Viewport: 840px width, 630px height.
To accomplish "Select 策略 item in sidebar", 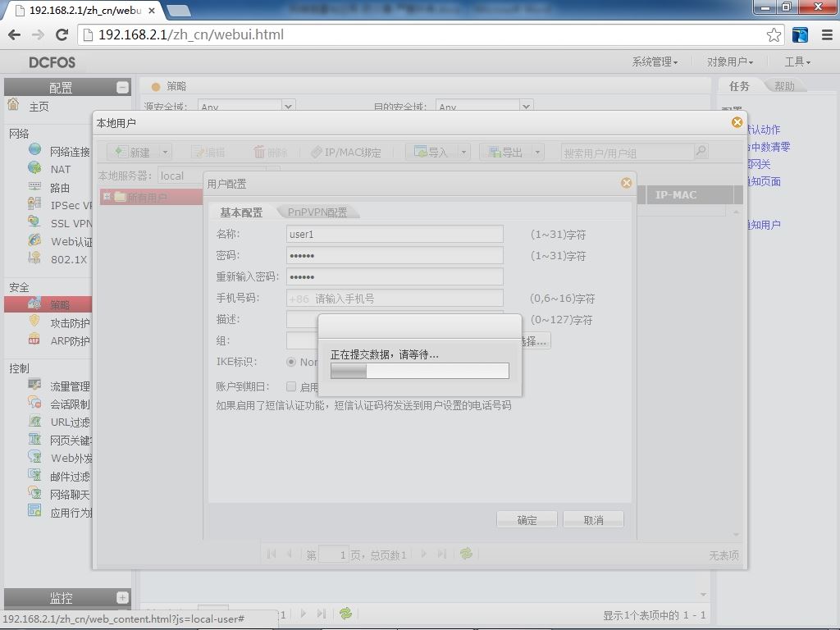I will [48, 304].
